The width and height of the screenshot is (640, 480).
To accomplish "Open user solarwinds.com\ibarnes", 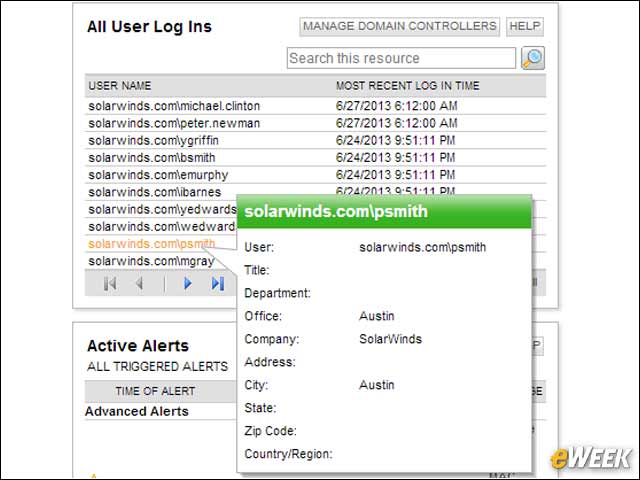I will [155, 192].
